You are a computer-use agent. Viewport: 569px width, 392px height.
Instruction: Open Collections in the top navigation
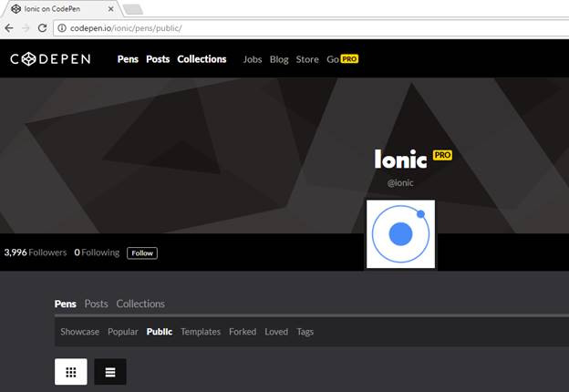[202, 59]
